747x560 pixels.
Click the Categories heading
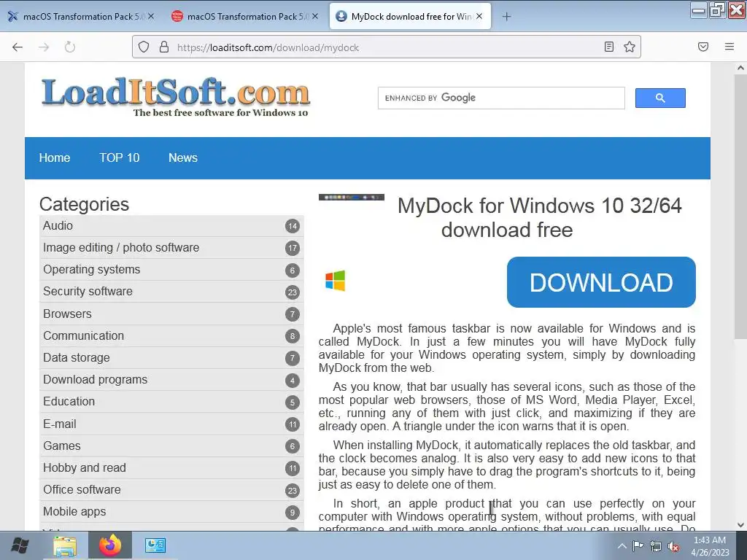pos(85,204)
